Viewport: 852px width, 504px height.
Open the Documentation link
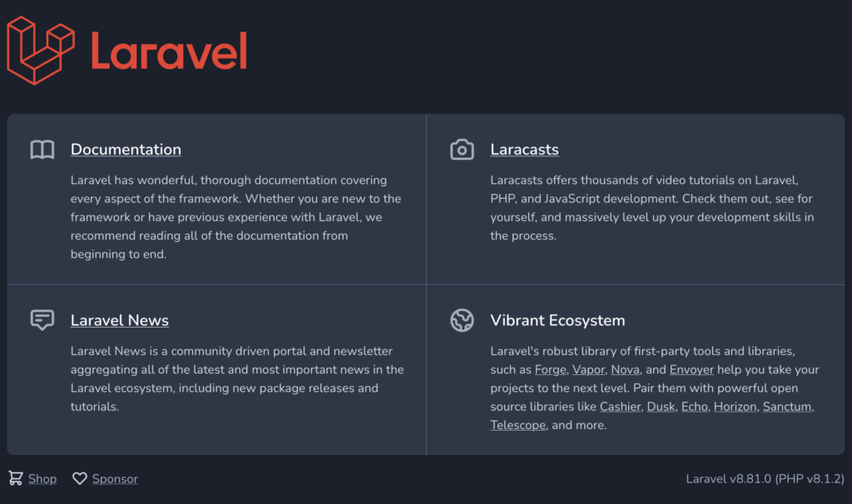126,150
